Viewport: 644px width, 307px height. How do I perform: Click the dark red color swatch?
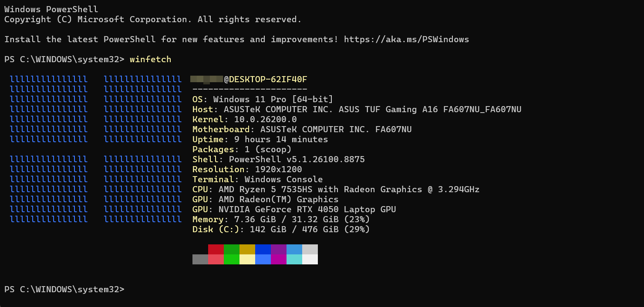click(216, 249)
